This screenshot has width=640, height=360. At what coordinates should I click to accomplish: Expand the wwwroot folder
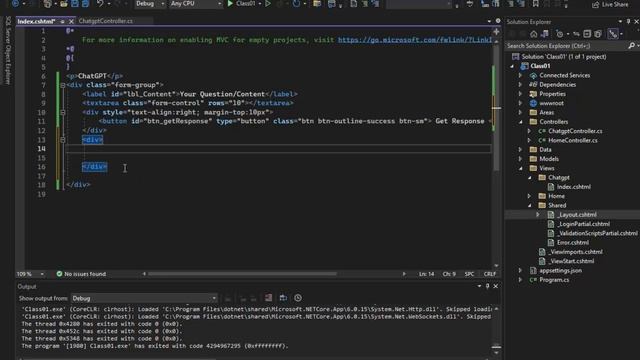[520, 103]
